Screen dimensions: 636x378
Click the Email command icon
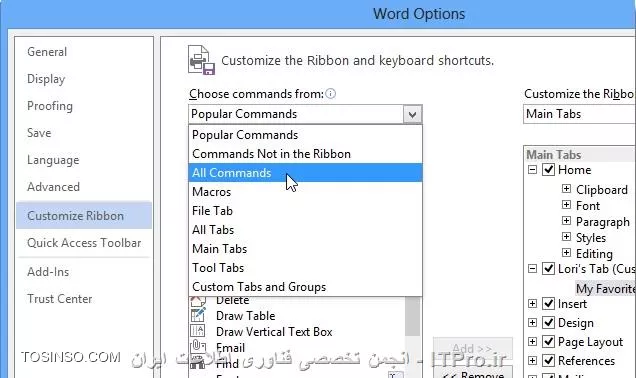coord(198,347)
